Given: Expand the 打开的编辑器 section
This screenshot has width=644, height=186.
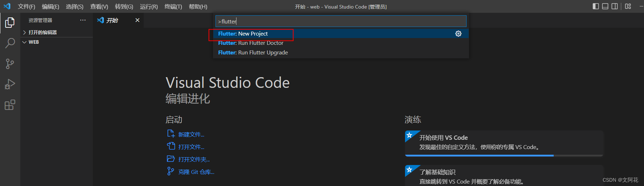Looking at the screenshot, I should click(57, 32).
